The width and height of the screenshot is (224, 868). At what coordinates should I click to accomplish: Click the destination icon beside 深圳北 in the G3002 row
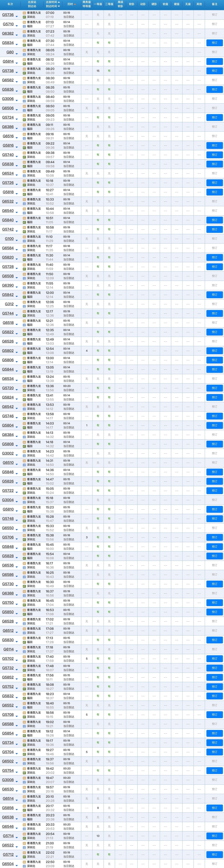(x=24, y=455)
